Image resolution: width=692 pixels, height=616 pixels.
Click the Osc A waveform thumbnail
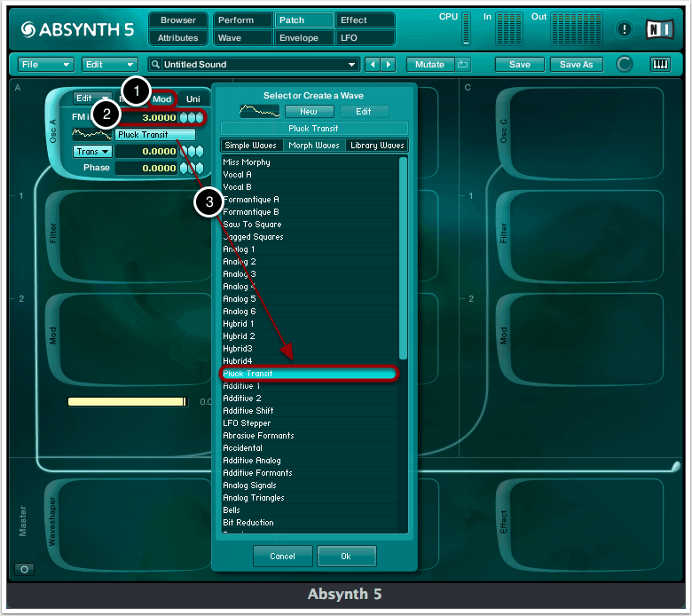(x=91, y=135)
